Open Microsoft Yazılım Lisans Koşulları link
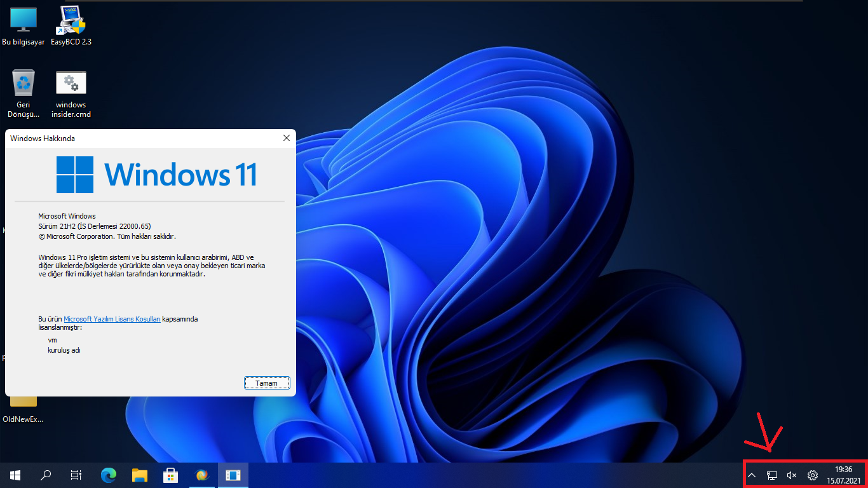The height and width of the screenshot is (488, 868). point(112,319)
